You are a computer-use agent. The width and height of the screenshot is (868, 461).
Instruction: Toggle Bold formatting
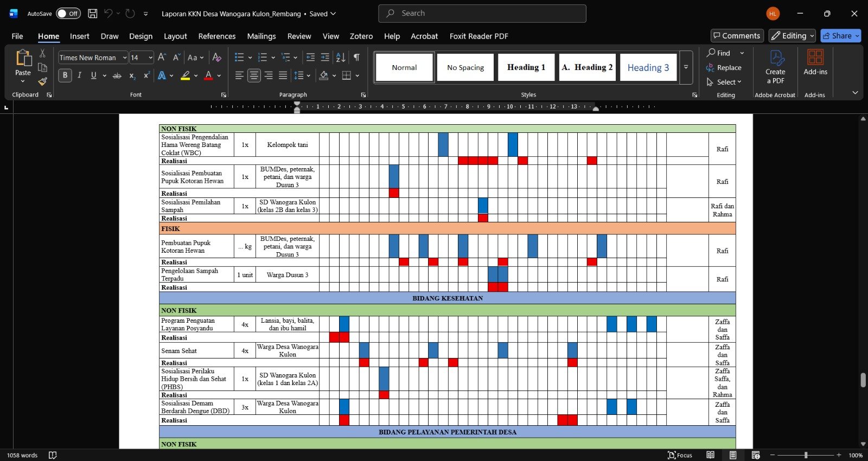pyautogui.click(x=65, y=76)
